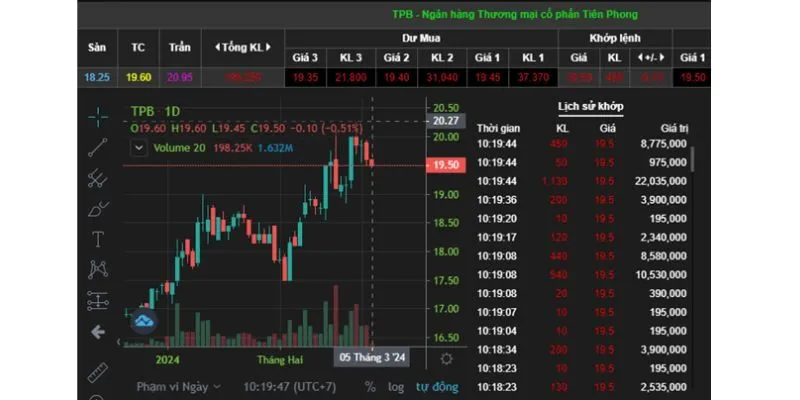Click the Dư Mua header
The image size is (800, 400).
(421, 38)
